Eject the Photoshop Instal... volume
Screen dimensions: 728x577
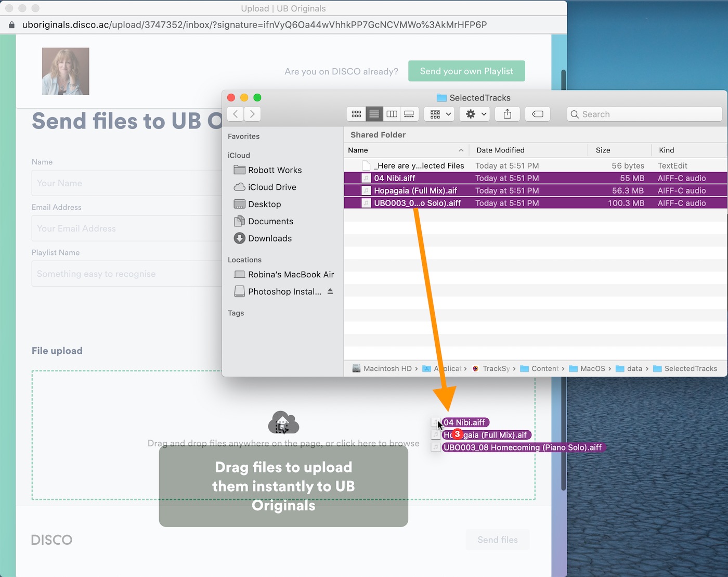(x=330, y=291)
